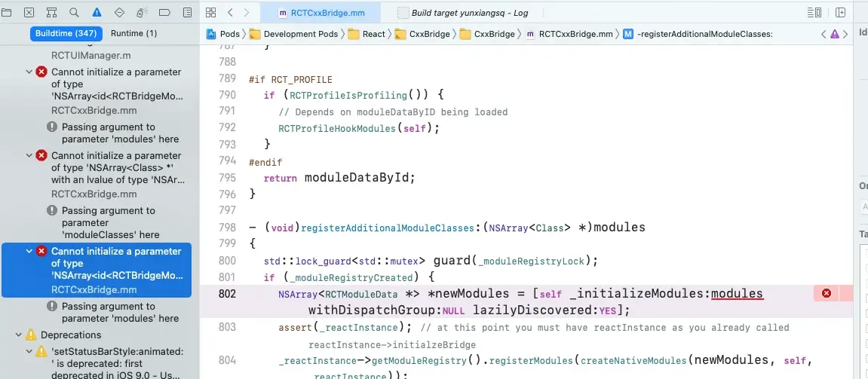Open the Find navigator magnifier
The image size is (868, 379).
[74, 12]
